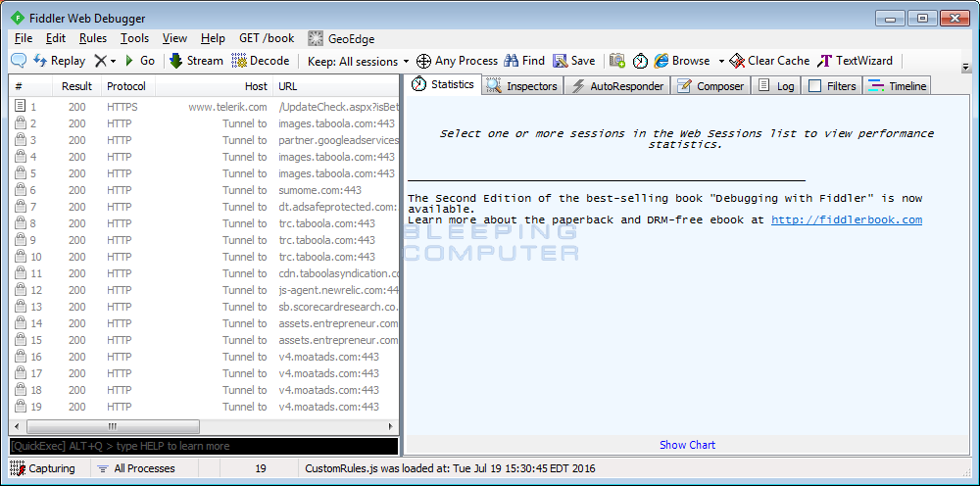This screenshot has width=980, height=486.
Task: Expand the Browse dropdown arrow
Action: coord(721,61)
